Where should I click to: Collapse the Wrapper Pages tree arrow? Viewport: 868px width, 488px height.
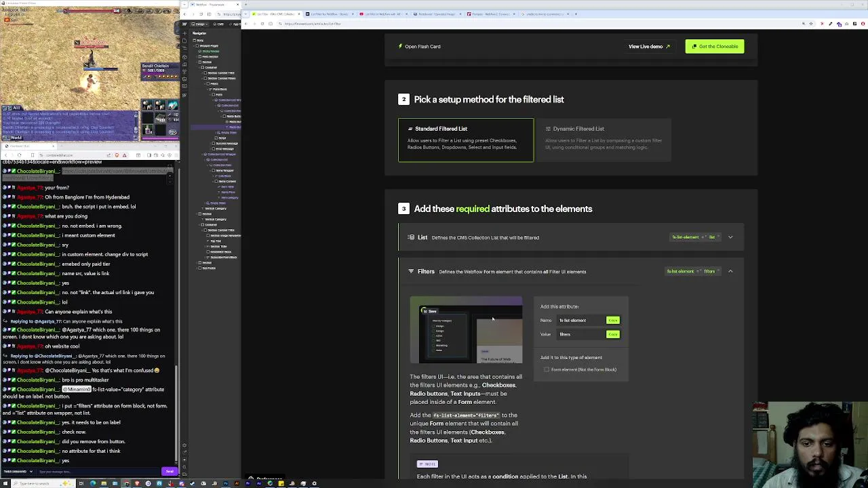(194, 46)
